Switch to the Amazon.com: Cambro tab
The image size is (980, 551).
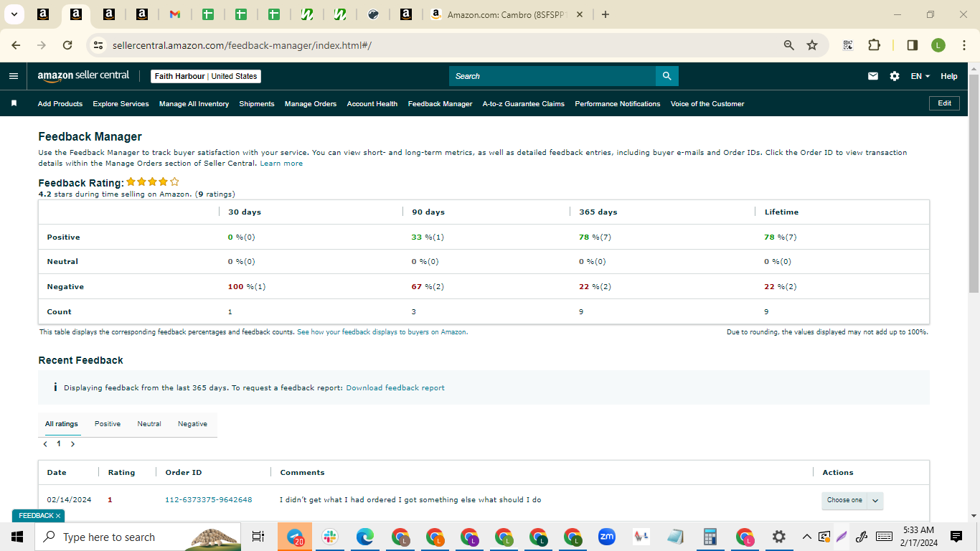coord(508,14)
